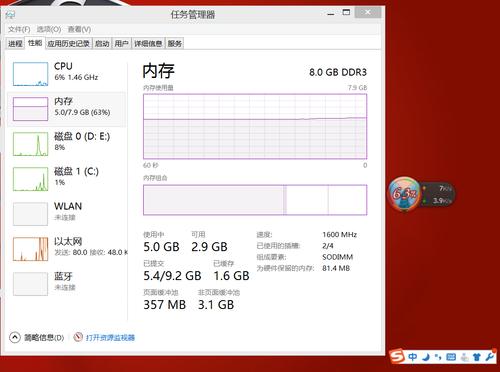Click the 内存使用量 memory usage graph
Viewport: 500px width, 372px height.
pos(255,126)
